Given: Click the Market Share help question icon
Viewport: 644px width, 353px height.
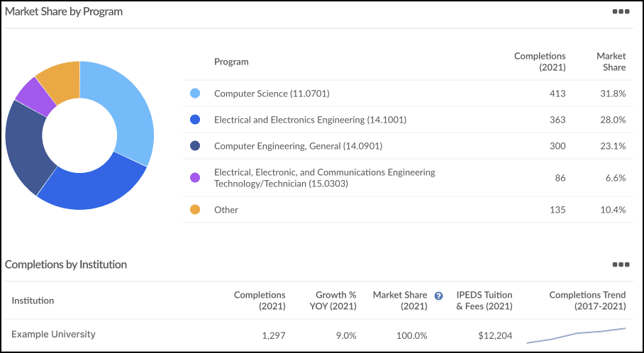Looking at the screenshot, I should (x=438, y=296).
